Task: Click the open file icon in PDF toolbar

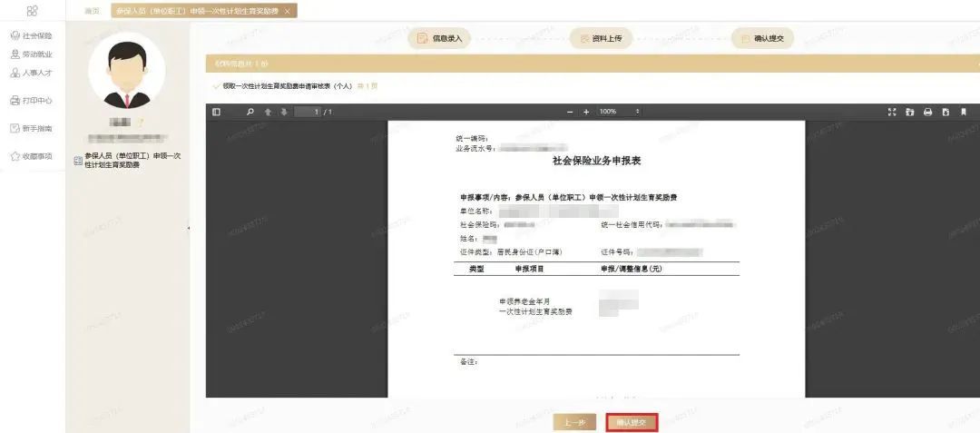Action: tap(909, 112)
